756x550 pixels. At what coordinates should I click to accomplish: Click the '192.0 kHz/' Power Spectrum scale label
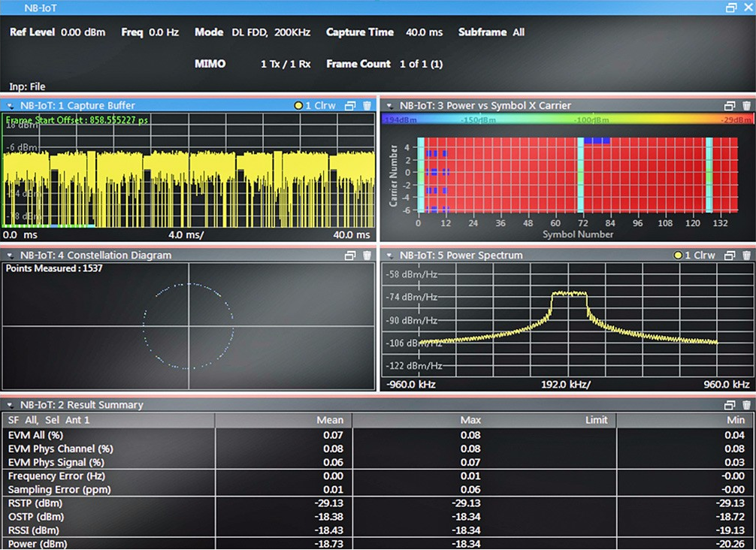[566, 385]
